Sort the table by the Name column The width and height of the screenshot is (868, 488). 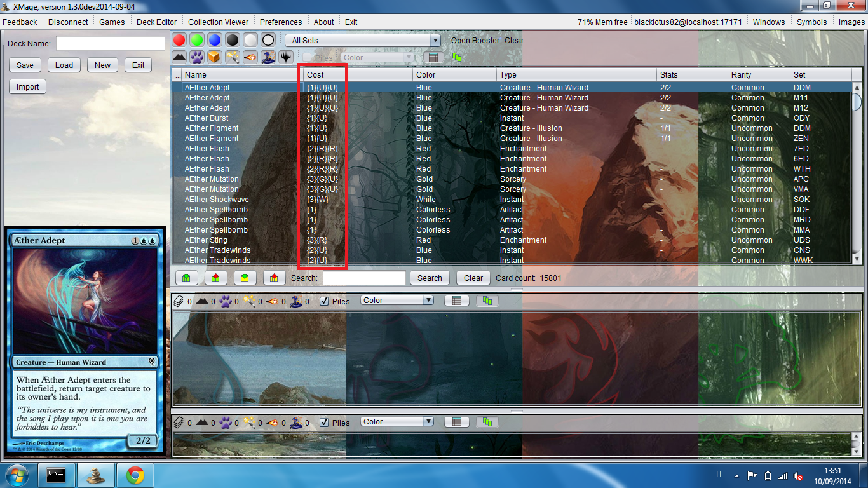click(241, 74)
